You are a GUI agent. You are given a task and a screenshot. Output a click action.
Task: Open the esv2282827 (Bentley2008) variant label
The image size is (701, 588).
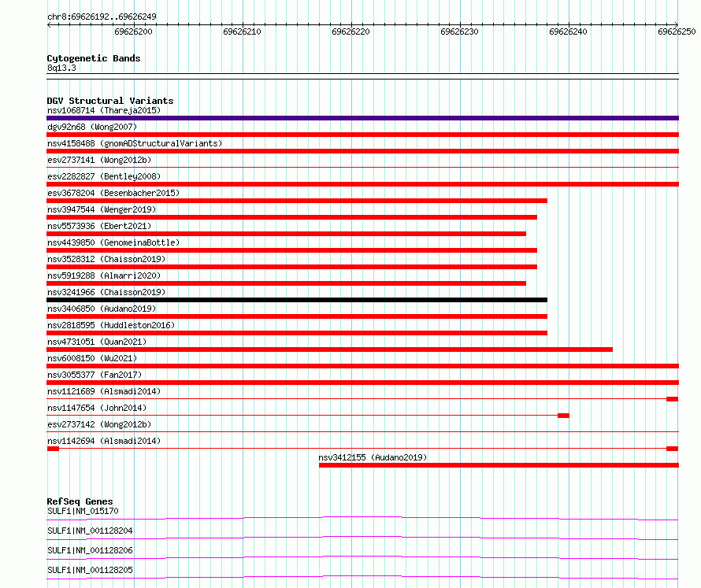click(x=104, y=176)
